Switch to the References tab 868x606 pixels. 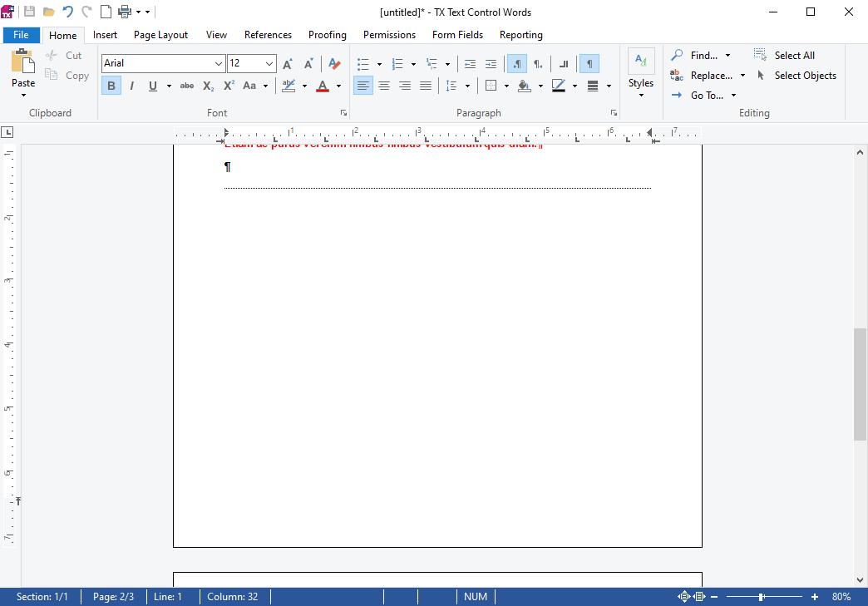[268, 35]
